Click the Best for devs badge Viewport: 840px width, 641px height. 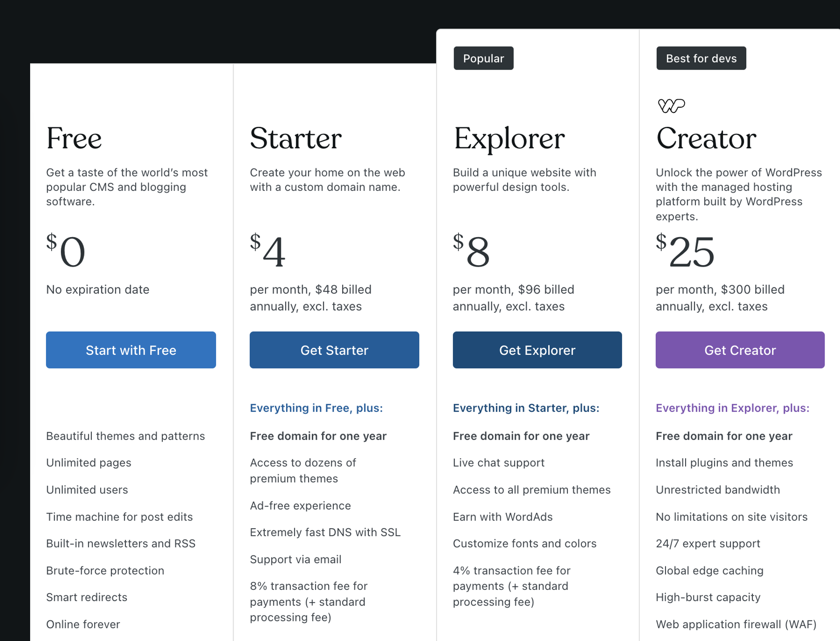tap(701, 58)
